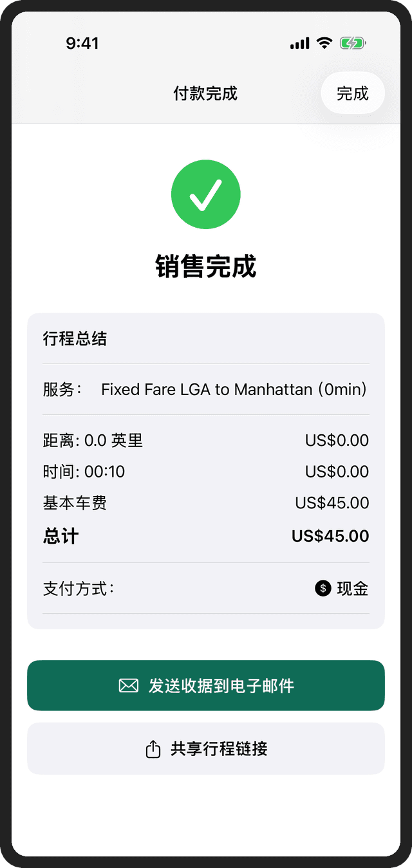
Task: Click the 时间 00:10 duration row
Action: (x=206, y=471)
